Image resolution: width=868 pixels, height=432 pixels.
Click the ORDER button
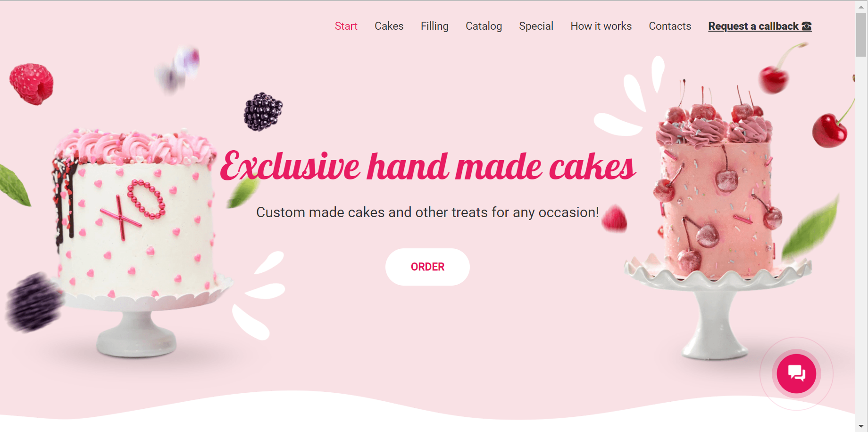pos(427,267)
